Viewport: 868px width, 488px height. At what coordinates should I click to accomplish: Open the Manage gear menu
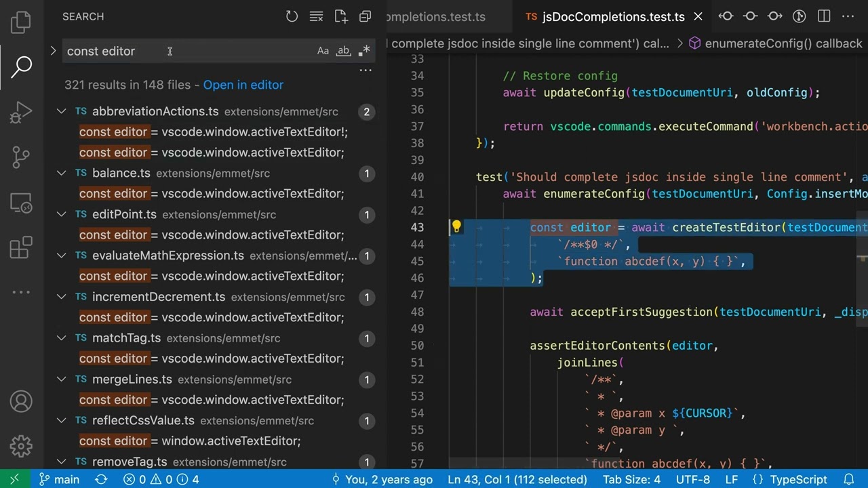[21, 446]
